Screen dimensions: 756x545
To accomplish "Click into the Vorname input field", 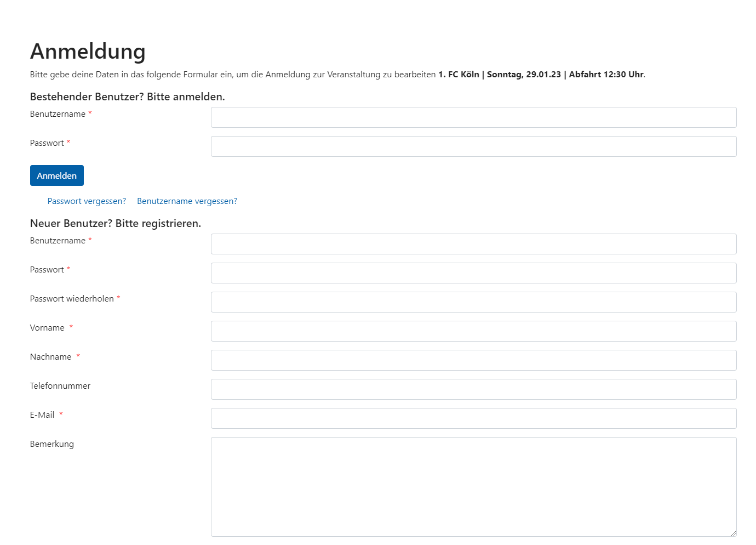I will [473, 331].
